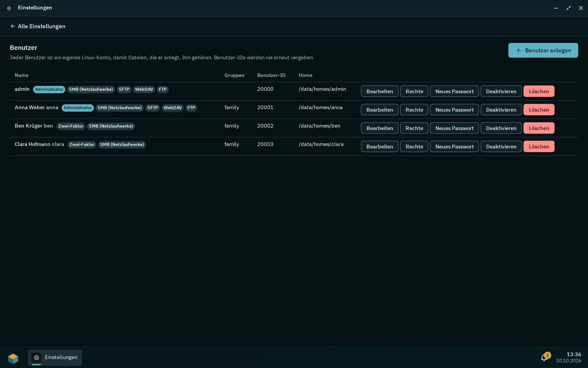Click the Einstellungen gear icon in the taskbar

pyautogui.click(x=36, y=357)
